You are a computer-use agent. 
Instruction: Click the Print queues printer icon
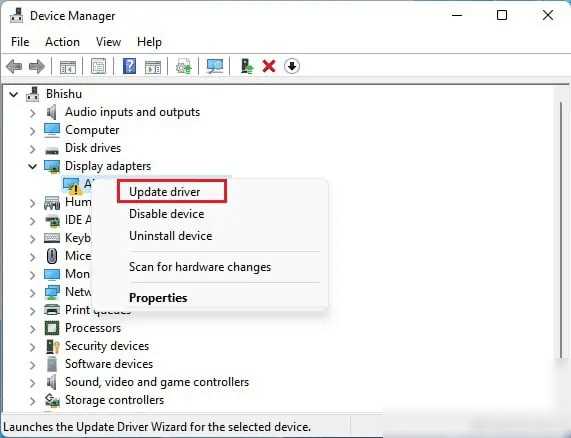(52, 310)
